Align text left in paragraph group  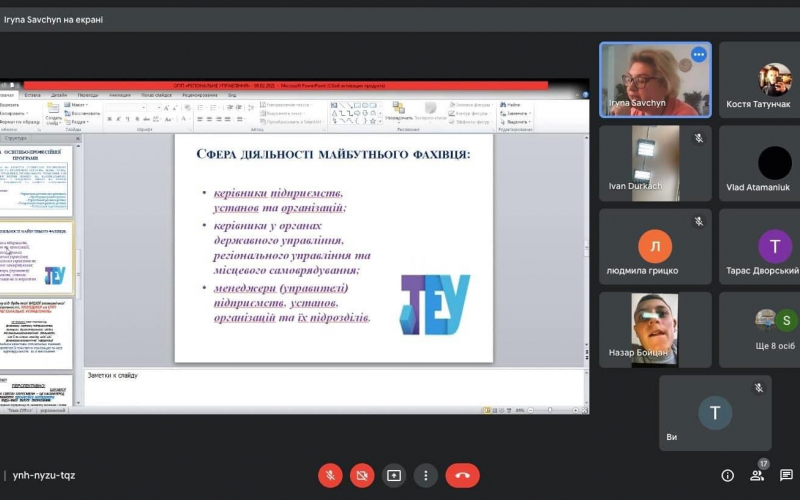pos(199,119)
